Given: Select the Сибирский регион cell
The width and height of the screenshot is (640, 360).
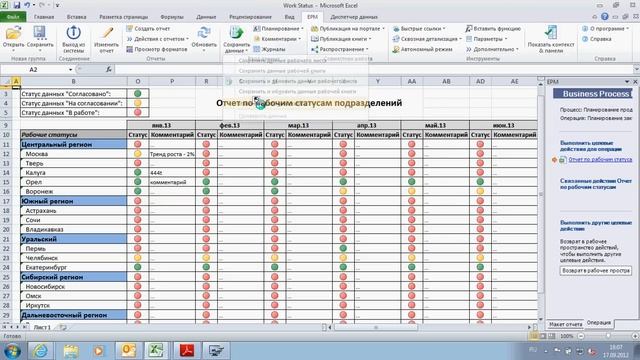Looking at the screenshot, I should (73, 277).
